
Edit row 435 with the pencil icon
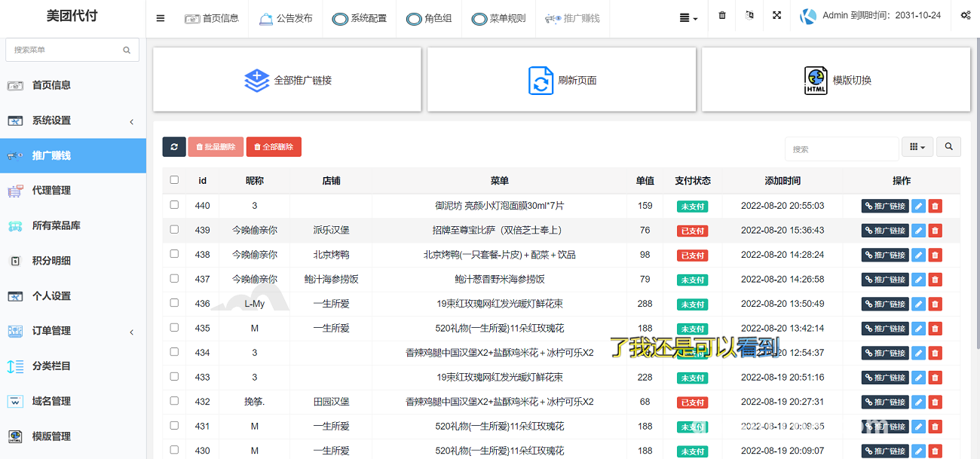tap(918, 329)
